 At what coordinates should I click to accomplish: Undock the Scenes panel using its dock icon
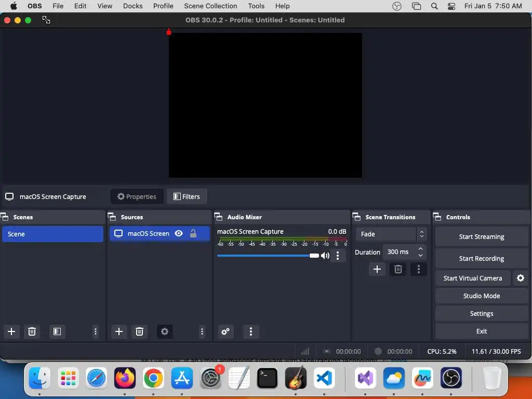[x=4, y=217]
